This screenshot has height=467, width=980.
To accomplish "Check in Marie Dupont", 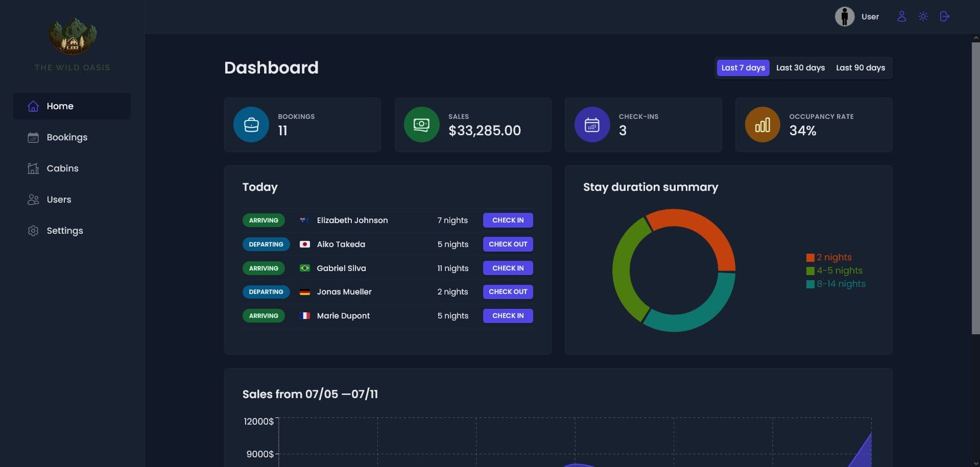I will [508, 316].
